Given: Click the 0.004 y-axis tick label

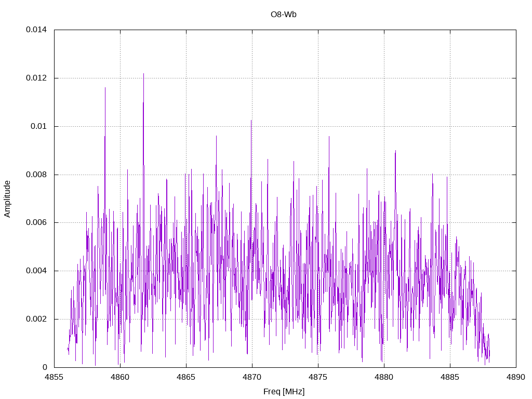Looking at the screenshot, I should pos(36,271).
